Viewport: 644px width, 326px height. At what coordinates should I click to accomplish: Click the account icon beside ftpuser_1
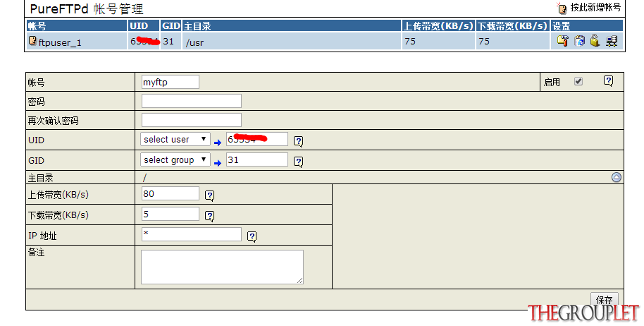[32, 41]
